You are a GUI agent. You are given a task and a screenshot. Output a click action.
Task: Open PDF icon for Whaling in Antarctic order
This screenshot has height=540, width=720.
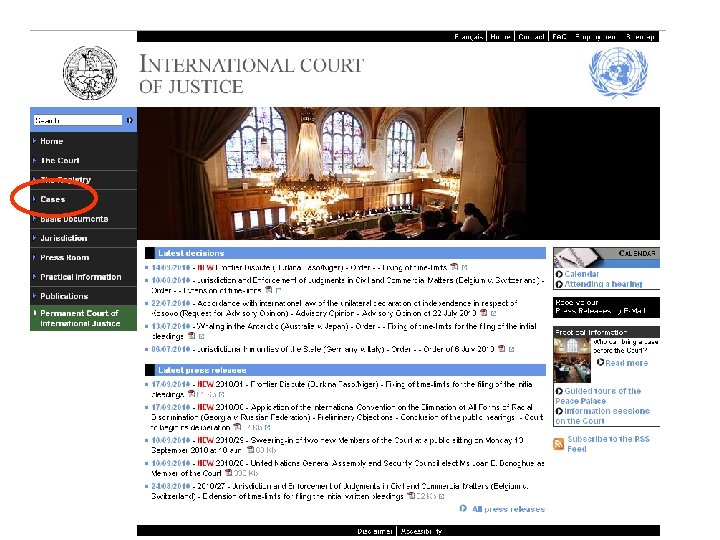click(191, 336)
